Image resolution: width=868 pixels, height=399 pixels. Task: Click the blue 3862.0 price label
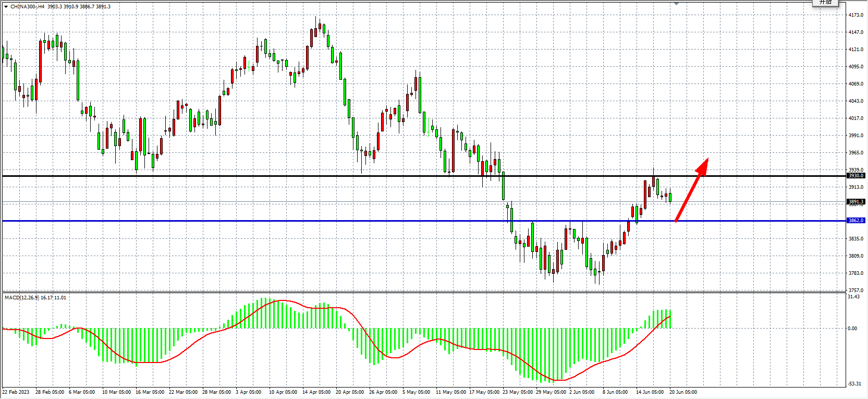[855, 221]
